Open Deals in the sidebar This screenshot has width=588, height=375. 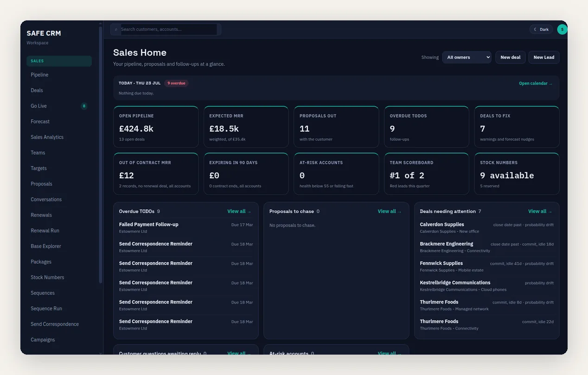click(59, 90)
